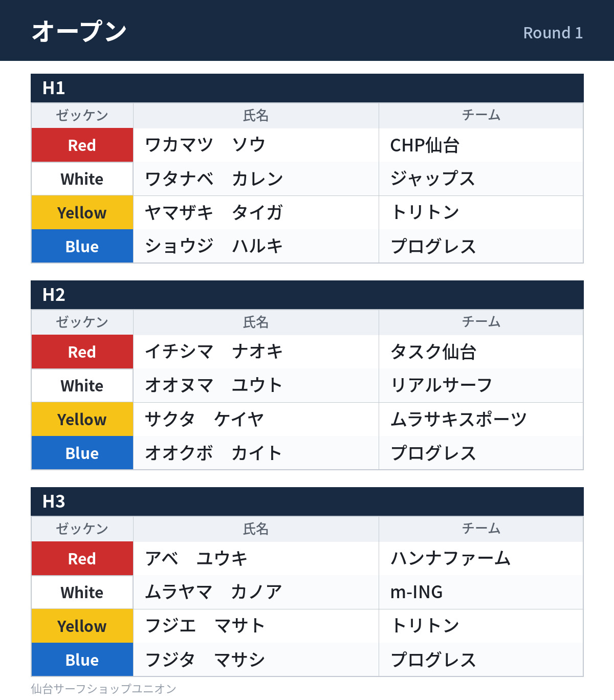Click the オープン title

[x=79, y=31]
